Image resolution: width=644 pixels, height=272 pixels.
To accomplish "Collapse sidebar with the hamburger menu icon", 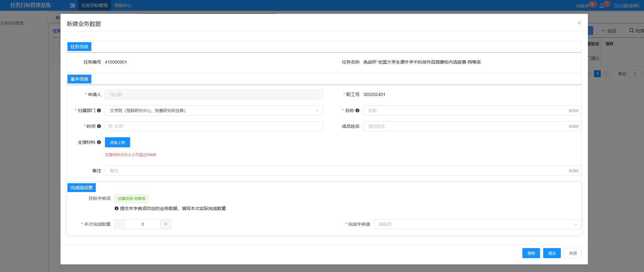I will pos(72,5).
